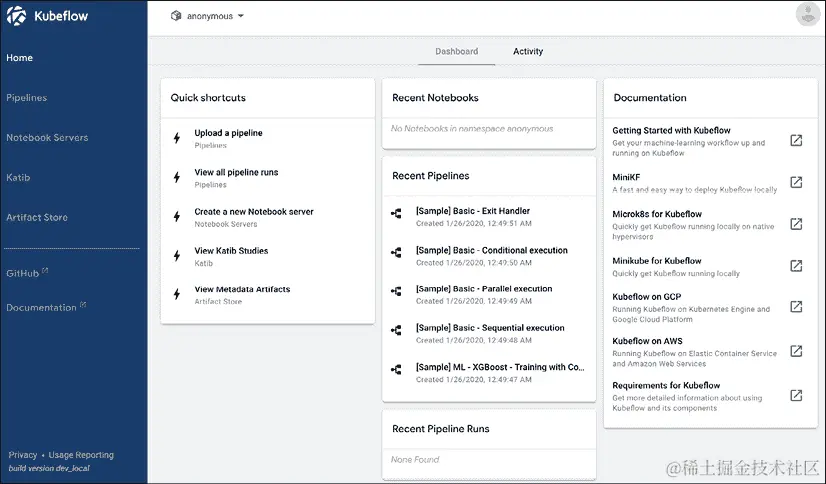Open external link icon for Kubeflow on AWS
Screen dimensions: 826x484
coord(796,351)
